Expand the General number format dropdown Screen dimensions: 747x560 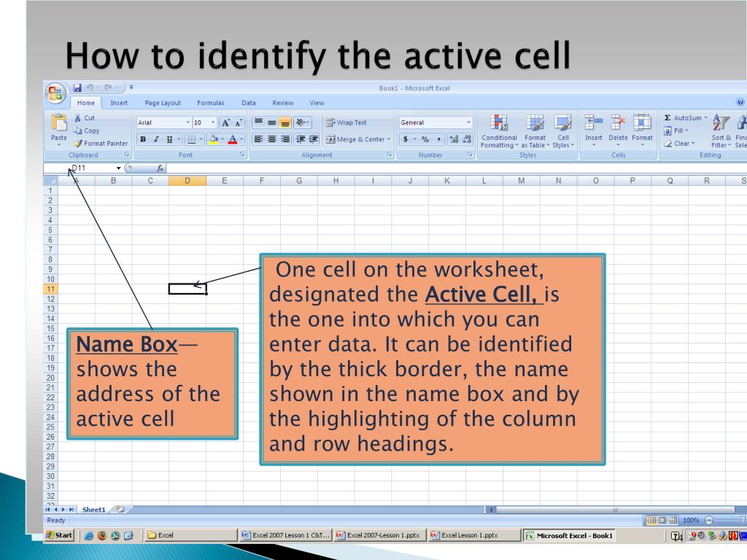pyautogui.click(x=469, y=122)
